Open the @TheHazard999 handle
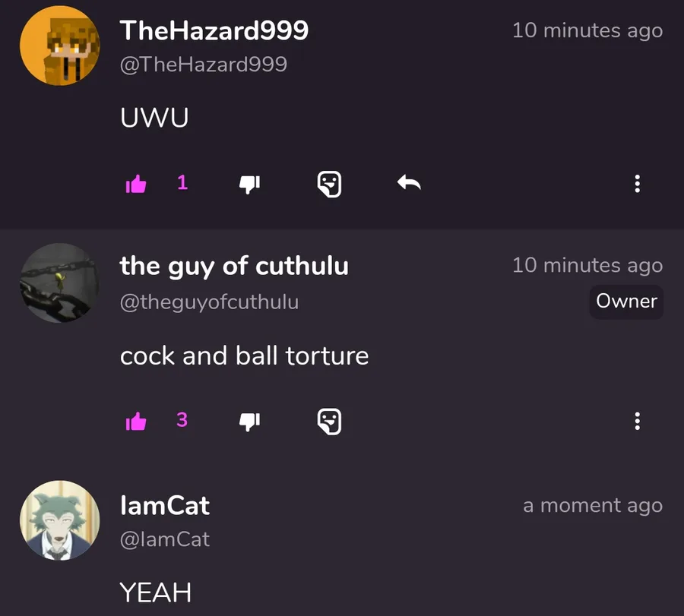This screenshot has width=684, height=616. [x=204, y=65]
